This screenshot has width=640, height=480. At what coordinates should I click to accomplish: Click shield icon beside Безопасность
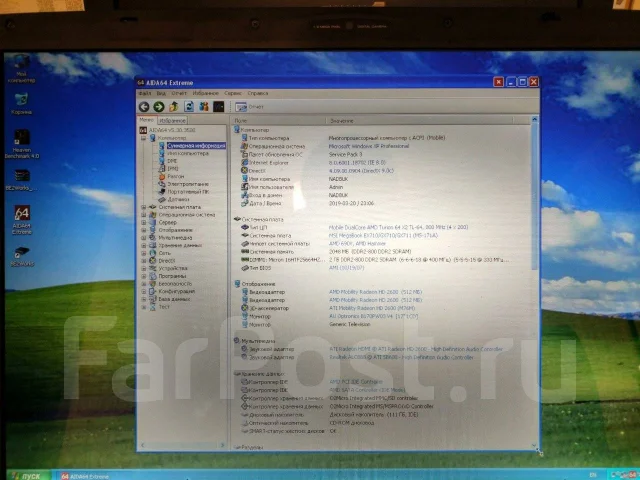coord(153,284)
